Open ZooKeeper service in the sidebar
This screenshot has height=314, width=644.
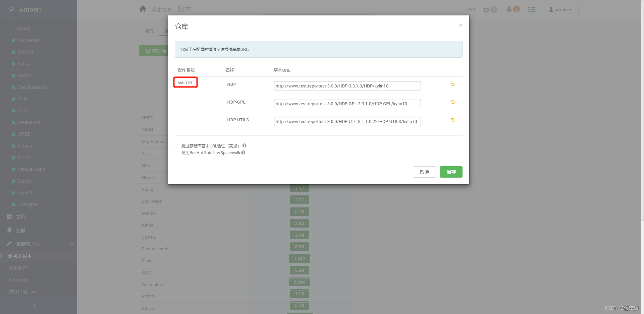pos(29,40)
